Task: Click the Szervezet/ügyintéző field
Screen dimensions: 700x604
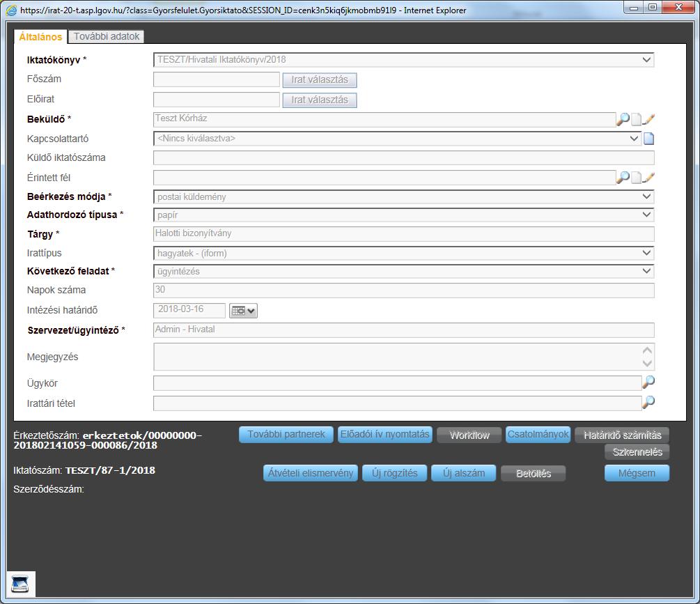Action: pyautogui.click(x=404, y=330)
